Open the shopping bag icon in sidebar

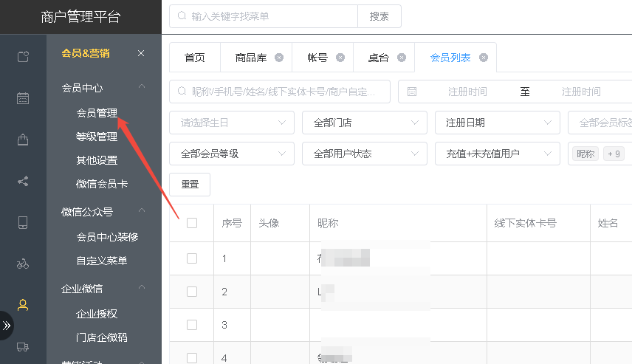click(23, 140)
